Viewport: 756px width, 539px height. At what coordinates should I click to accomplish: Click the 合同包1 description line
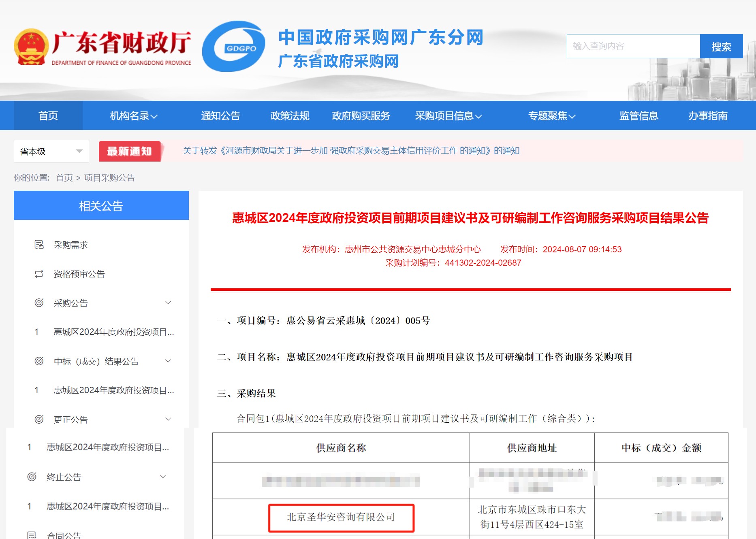(416, 419)
